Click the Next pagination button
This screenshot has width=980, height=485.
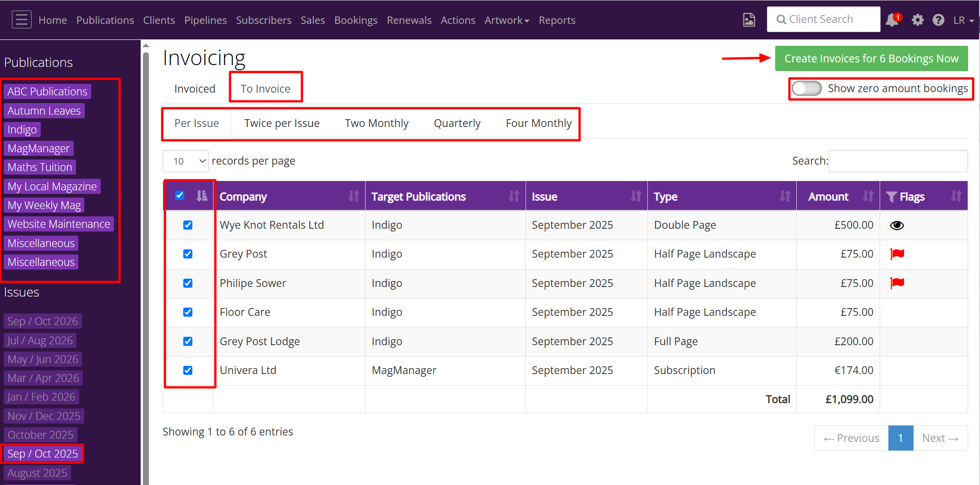(x=940, y=438)
